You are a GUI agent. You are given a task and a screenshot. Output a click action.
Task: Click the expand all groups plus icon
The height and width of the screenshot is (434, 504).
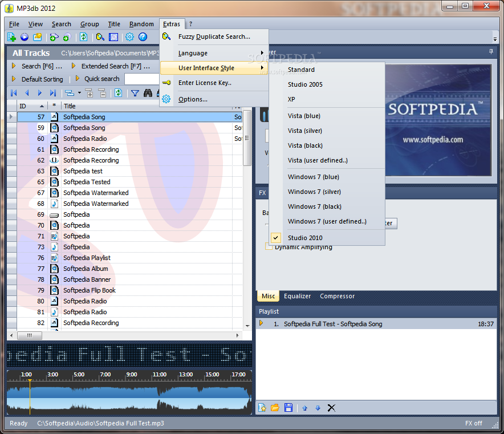90,93
